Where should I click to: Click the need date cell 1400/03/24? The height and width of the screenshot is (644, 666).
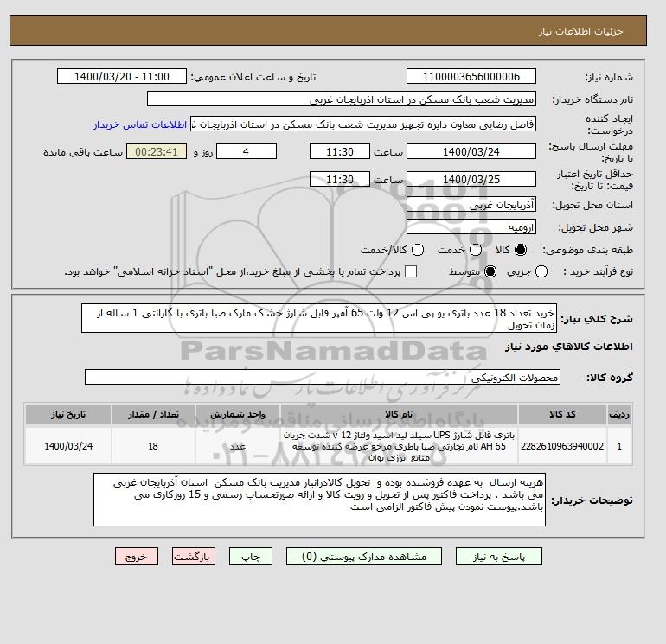(x=68, y=446)
